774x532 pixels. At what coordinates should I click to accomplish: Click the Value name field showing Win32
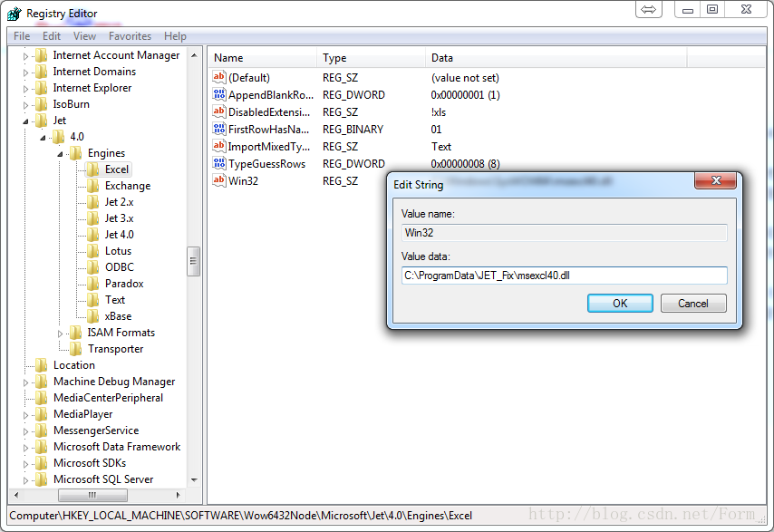[x=565, y=232]
